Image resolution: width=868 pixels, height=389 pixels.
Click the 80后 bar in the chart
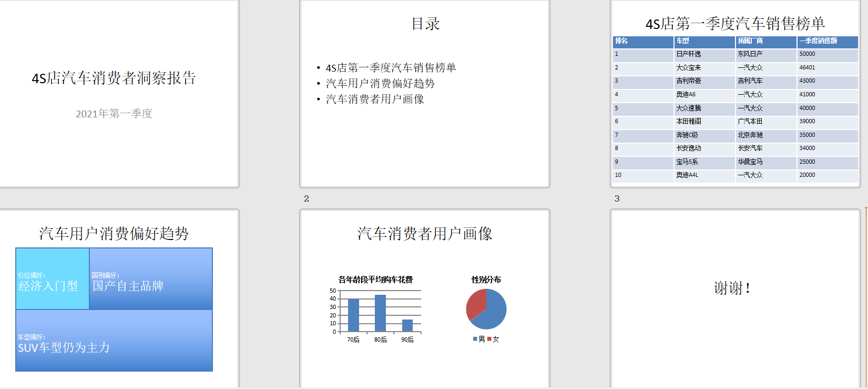pos(380,313)
